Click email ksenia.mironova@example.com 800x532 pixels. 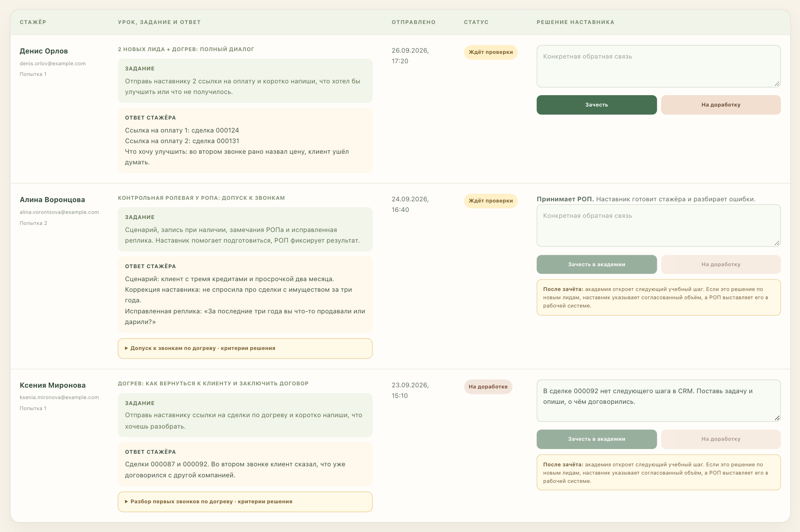click(x=59, y=397)
